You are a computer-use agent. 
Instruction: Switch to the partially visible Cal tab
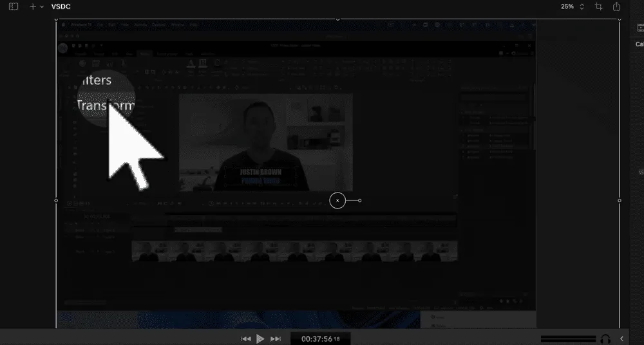pyautogui.click(x=639, y=44)
